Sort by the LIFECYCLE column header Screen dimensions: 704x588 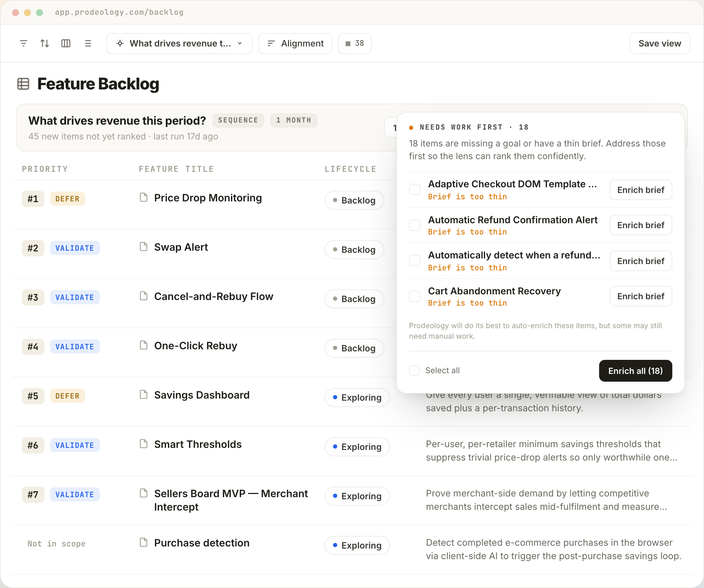[350, 169]
